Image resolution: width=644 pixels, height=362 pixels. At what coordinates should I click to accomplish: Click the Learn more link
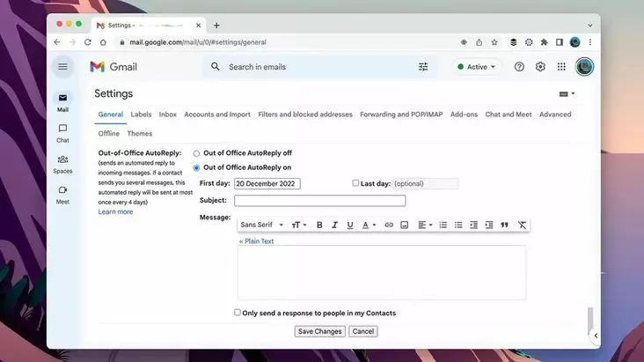(x=115, y=212)
